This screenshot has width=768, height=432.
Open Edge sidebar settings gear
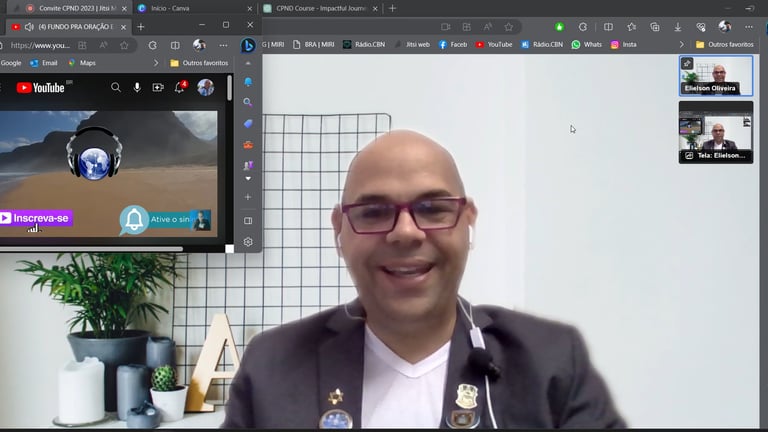(248, 242)
